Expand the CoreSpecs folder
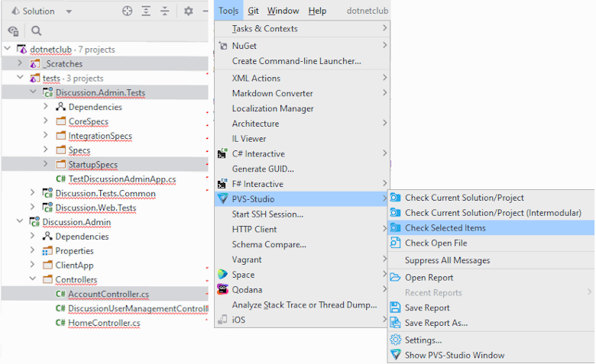Screen dimensions: 596x364 pyautogui.click(x=47, y=121)
